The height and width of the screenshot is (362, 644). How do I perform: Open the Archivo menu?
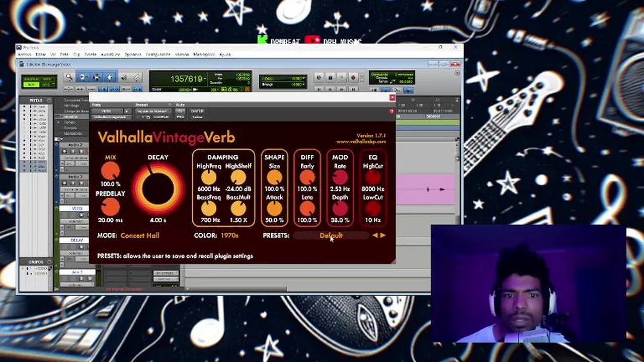click(25, 54)
